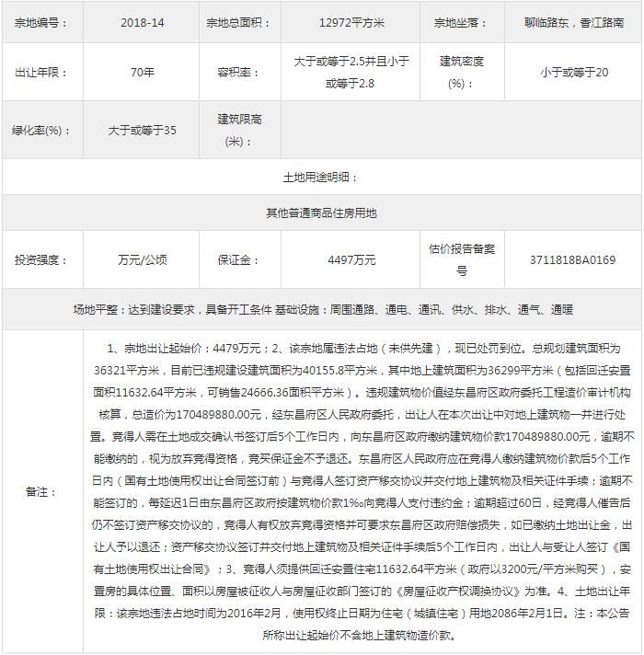Click the parcel number value 2018-14
Image resolution: width=644 pixels, height=655 pixels.
pos(142,22)
